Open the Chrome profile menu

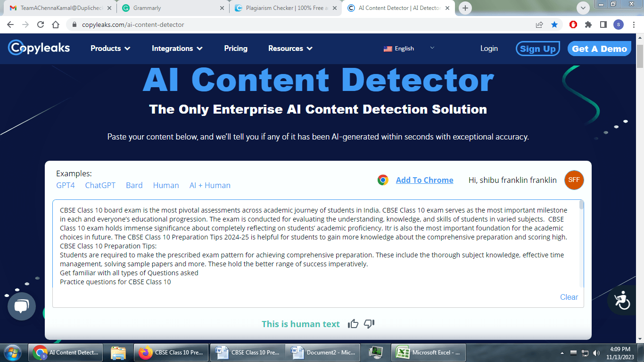tap(619, 25)
